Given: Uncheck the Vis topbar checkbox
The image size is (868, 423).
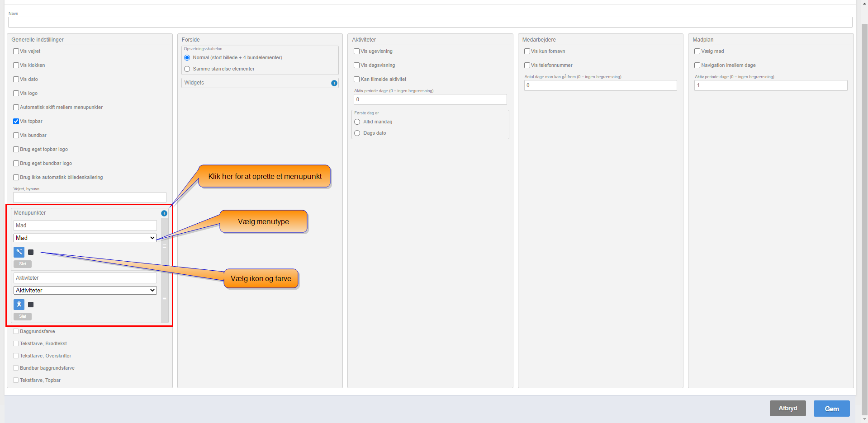Looking at the screenshot, I should click(16, 122).
